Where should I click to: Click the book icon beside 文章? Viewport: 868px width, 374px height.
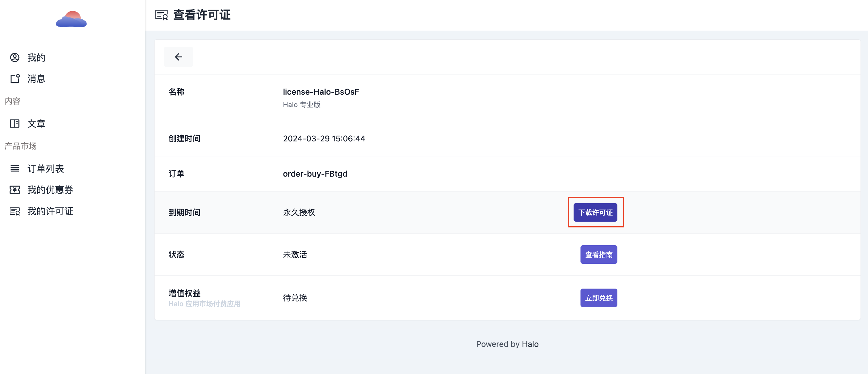pos(15,124)
